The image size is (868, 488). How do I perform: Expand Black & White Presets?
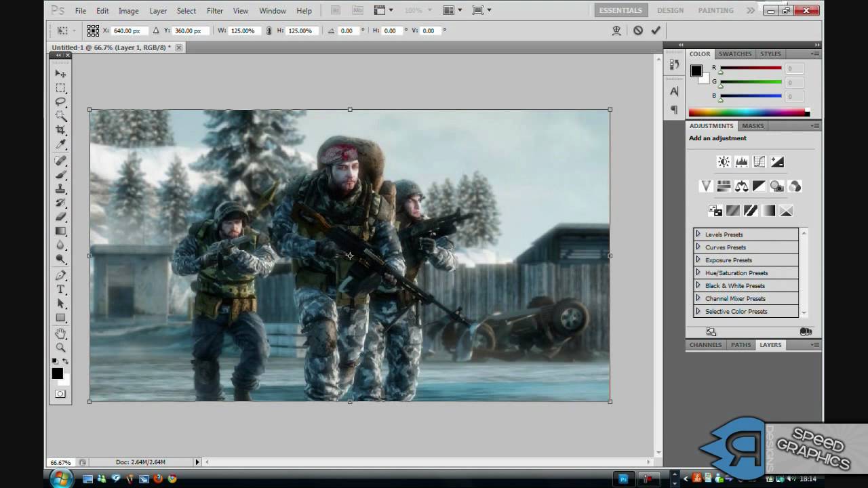[698, 285]
